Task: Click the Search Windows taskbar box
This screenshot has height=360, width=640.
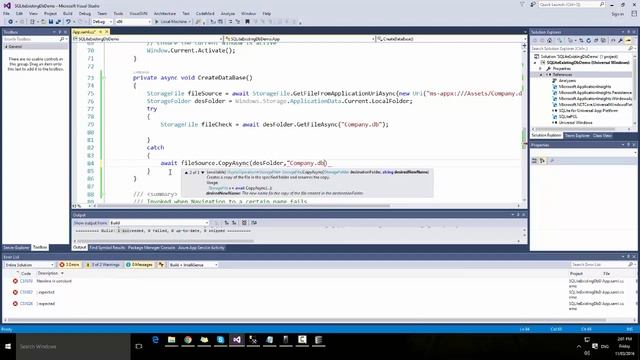Action: 73,347
